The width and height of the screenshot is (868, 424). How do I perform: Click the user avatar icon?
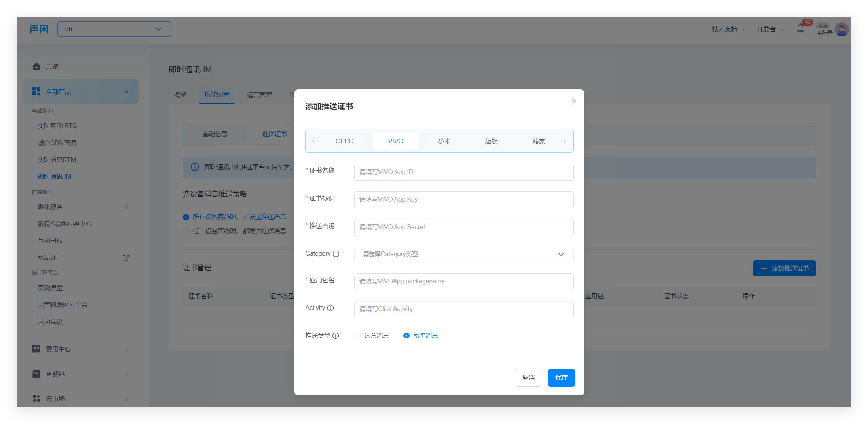tap(841, 29)
